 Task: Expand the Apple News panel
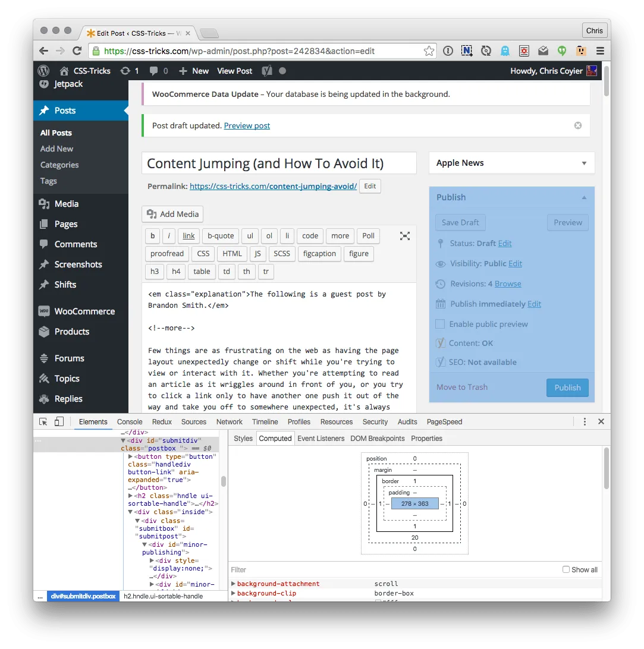[584, 163]
